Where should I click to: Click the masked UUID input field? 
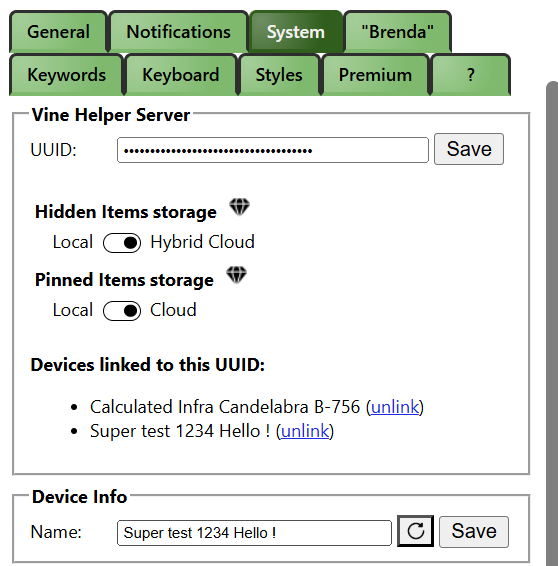(273, 150)
